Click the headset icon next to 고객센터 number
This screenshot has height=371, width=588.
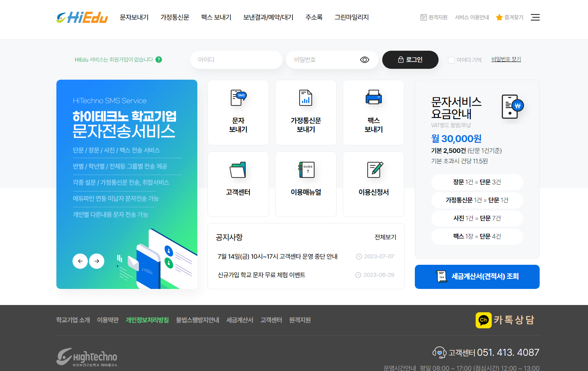[x=439, y=352]
